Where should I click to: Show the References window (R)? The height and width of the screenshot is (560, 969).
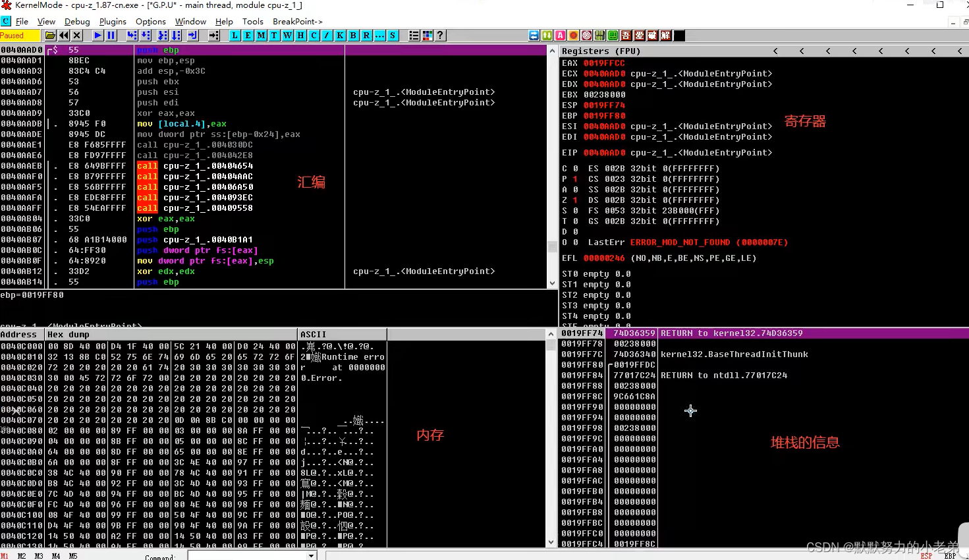pyautogui.click(x=367, y=36)
